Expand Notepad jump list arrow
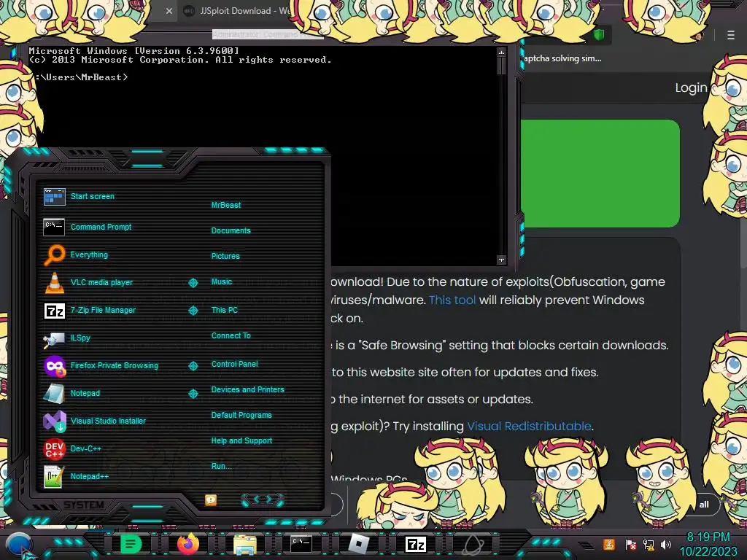747x560 pixels. tap(193, 393)
